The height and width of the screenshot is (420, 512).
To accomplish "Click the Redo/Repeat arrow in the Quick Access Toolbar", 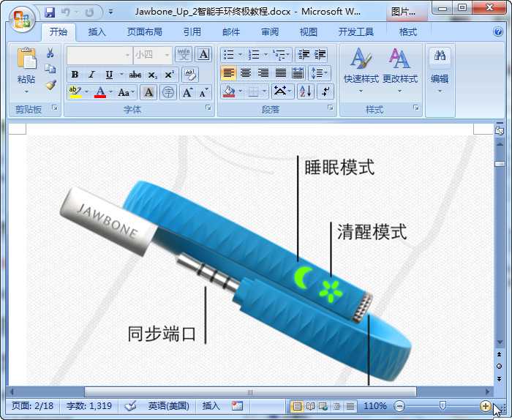I will [89, 12].
